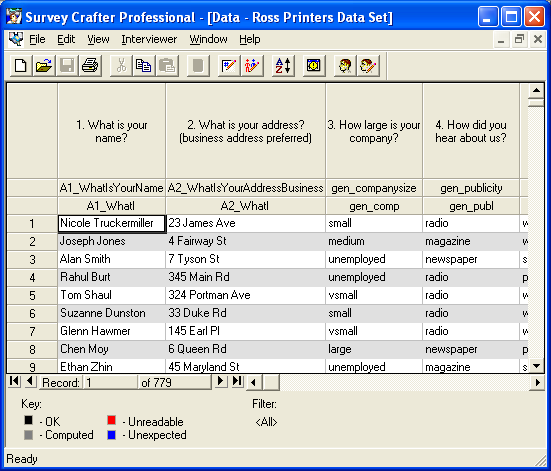Go to previous record arrow
Image resolution: width=551 pixels, height=471 pixels.
31,381
